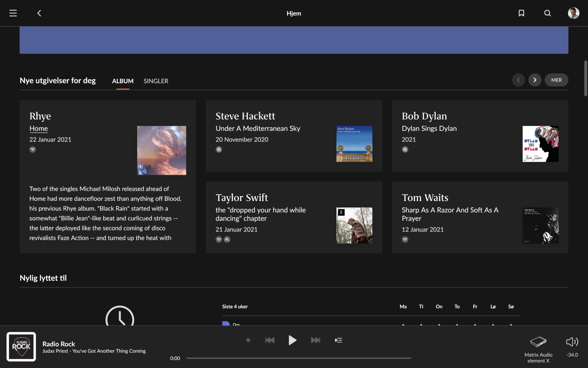
Task: Open Sharp As A Razor album title
Action: (450, 214)
